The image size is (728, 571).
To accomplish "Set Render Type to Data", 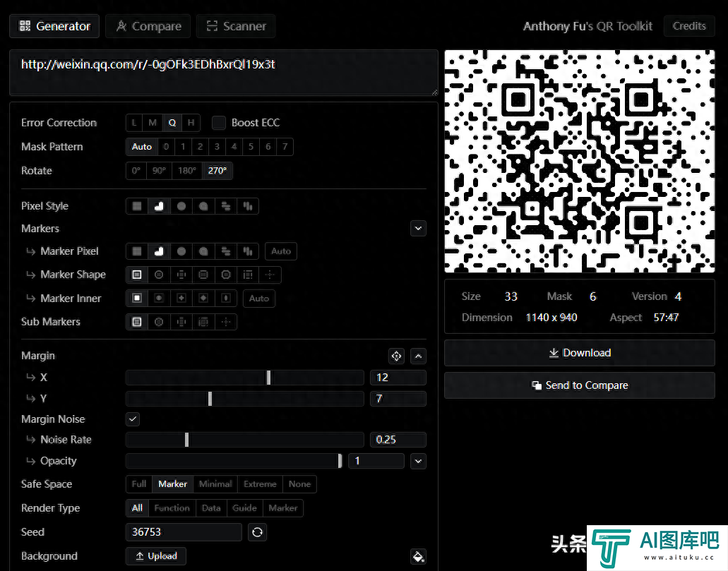I will (x=211, y=508).
